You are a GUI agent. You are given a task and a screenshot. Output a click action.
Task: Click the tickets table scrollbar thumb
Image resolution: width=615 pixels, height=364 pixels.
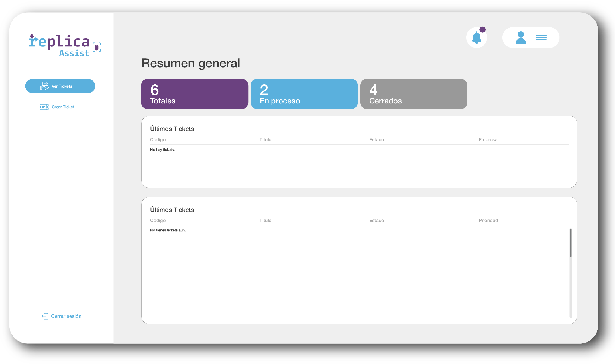(571, 243)
